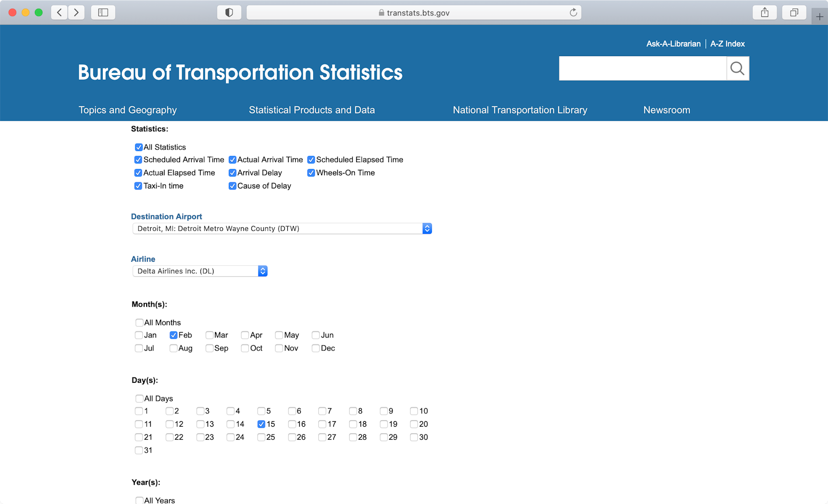Click the Airline heading link

143,259
